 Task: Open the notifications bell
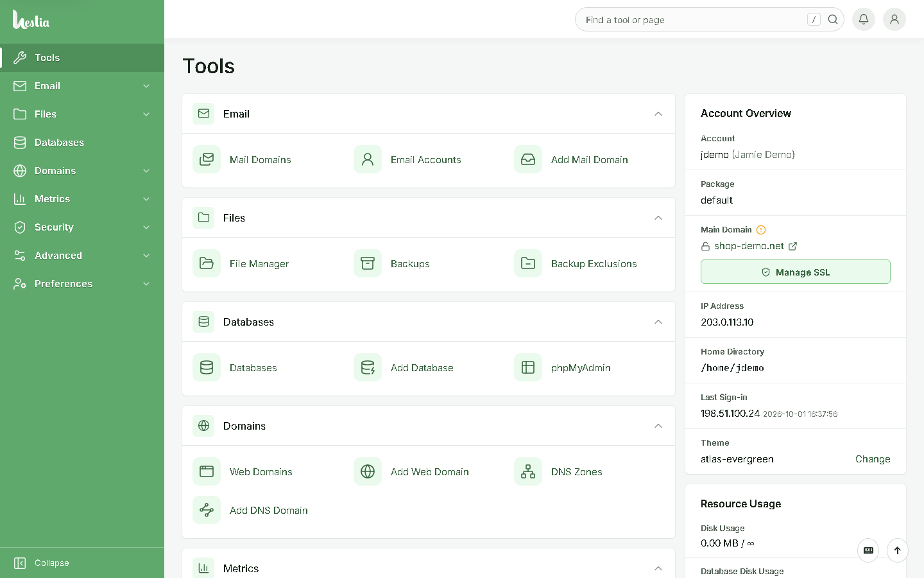click(864, 19)
